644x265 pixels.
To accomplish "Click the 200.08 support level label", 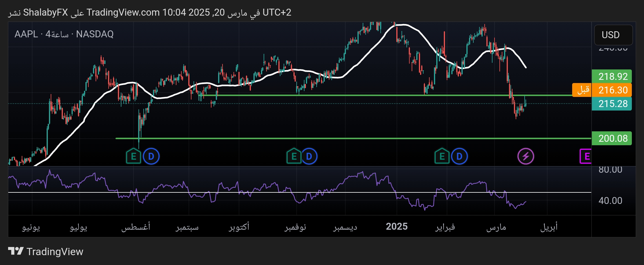I will pos(612,138).
